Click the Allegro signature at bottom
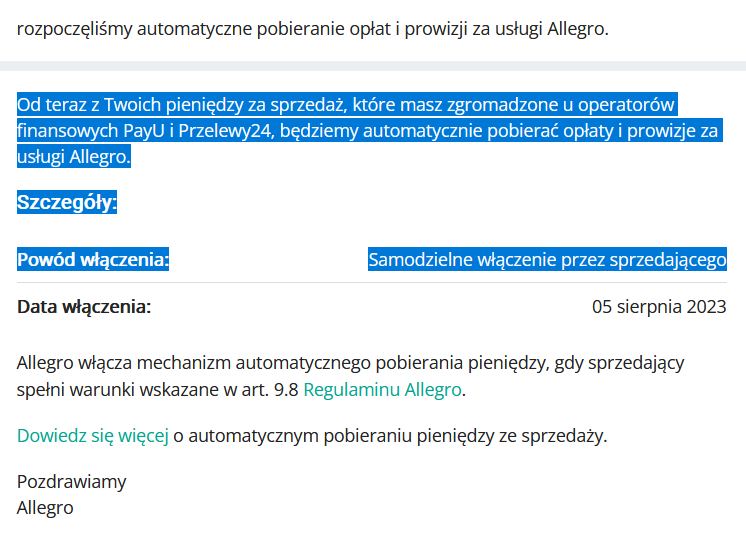The image size is (746, 542). point(45,508)
